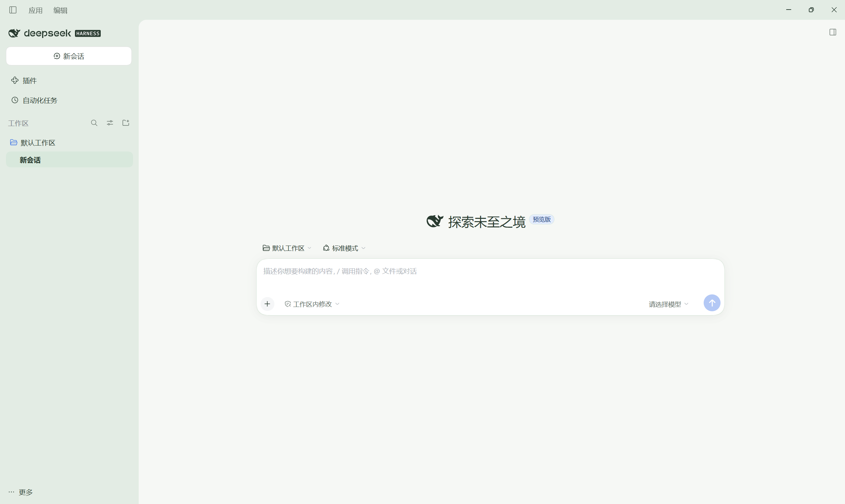This screenshot has width=845, height=504.
Task: Expand the 工作区内修改 permission dropdown
Action: [312, 304]
